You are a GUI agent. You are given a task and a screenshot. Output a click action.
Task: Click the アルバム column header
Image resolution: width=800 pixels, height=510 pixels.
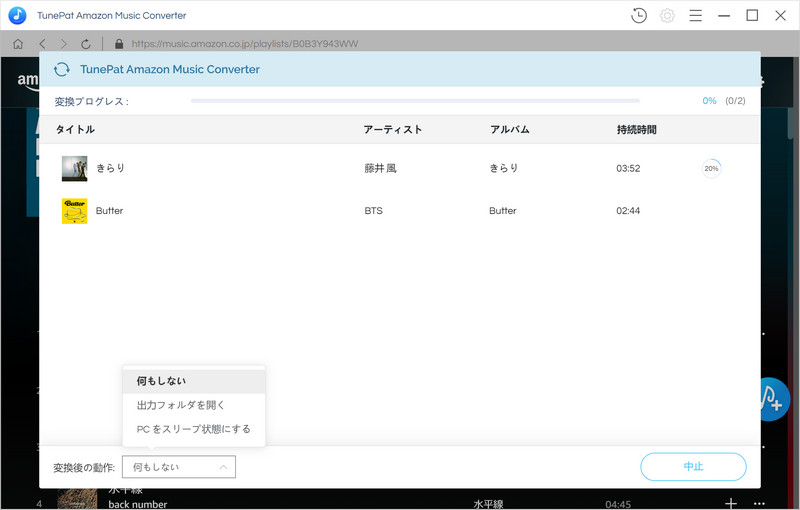pos(510,130)
